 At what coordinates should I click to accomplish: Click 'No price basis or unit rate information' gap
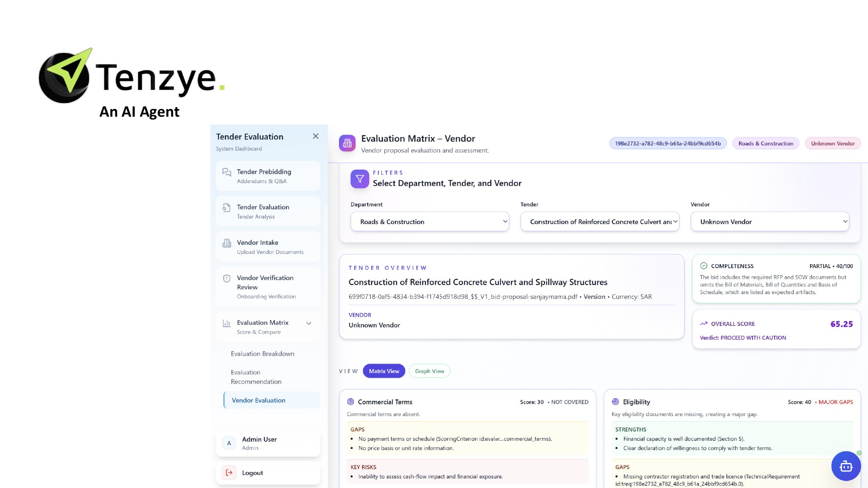coord(406,448)
